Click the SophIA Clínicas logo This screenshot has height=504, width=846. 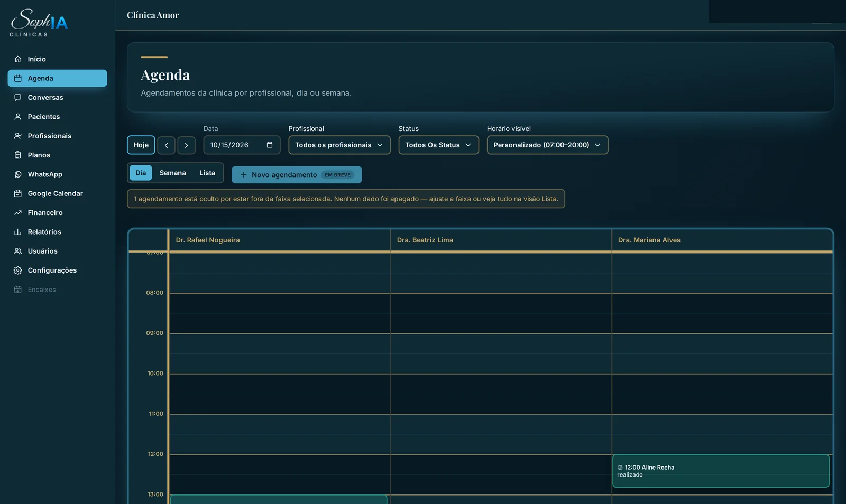tap(39, 23)
